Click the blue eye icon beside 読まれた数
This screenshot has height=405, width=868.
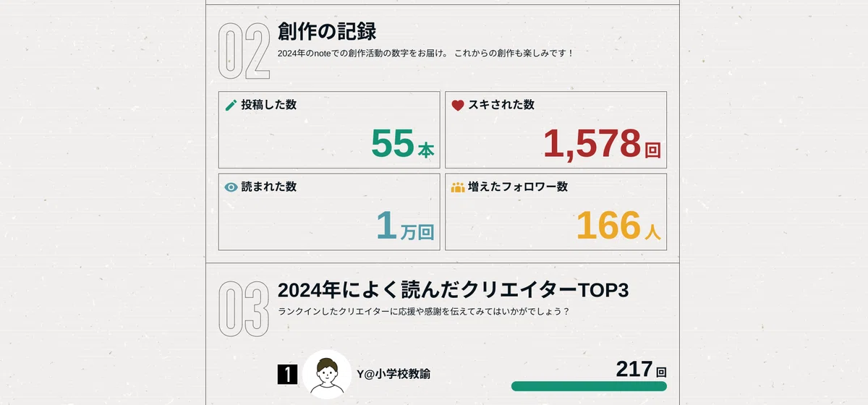coord(231,187)
